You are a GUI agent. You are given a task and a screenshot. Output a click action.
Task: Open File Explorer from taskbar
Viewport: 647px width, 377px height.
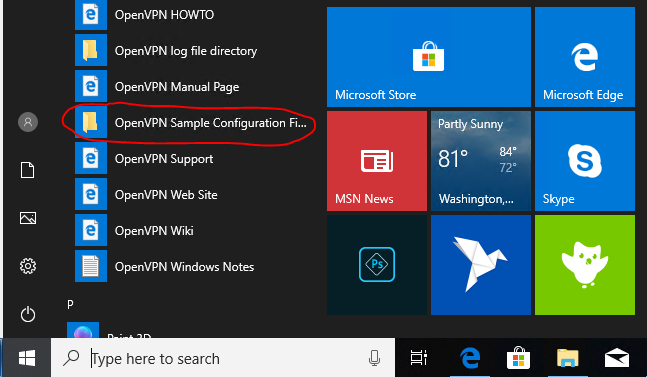pyautogui.click(x=568, y=358)
